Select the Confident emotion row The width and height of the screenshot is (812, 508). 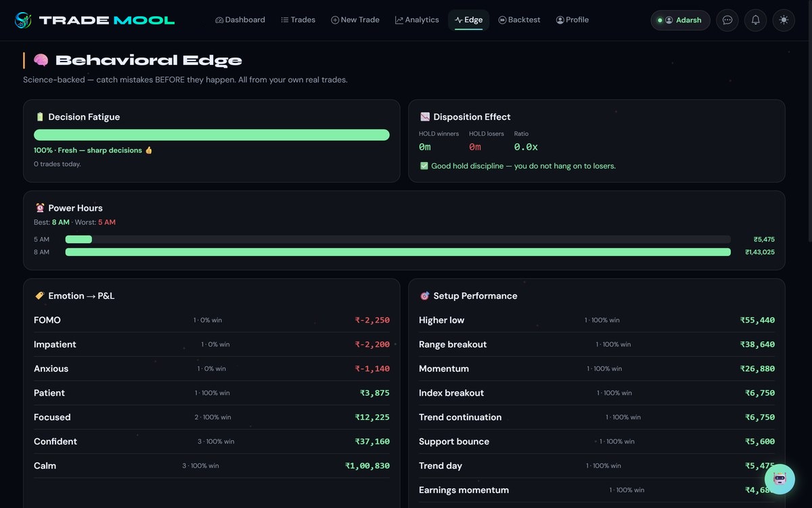(212, 442)
